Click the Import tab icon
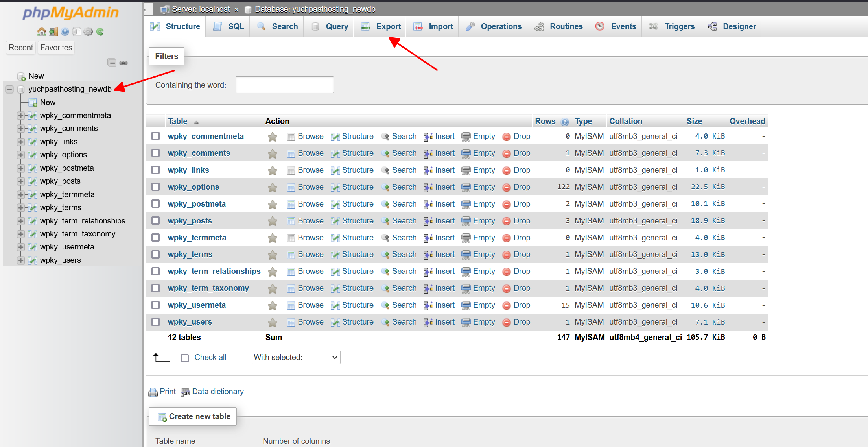This screenshot has width=868, height=447. [x=418, y=26]
